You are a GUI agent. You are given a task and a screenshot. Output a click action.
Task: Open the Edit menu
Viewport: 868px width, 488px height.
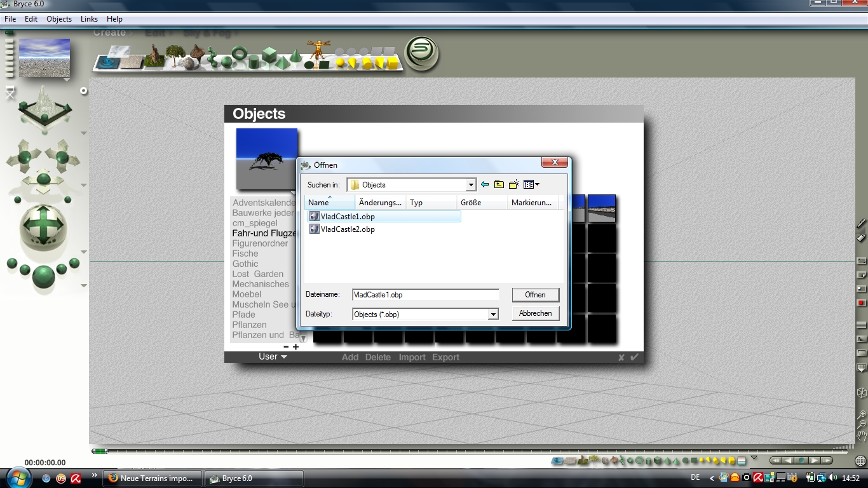(31, 19)
